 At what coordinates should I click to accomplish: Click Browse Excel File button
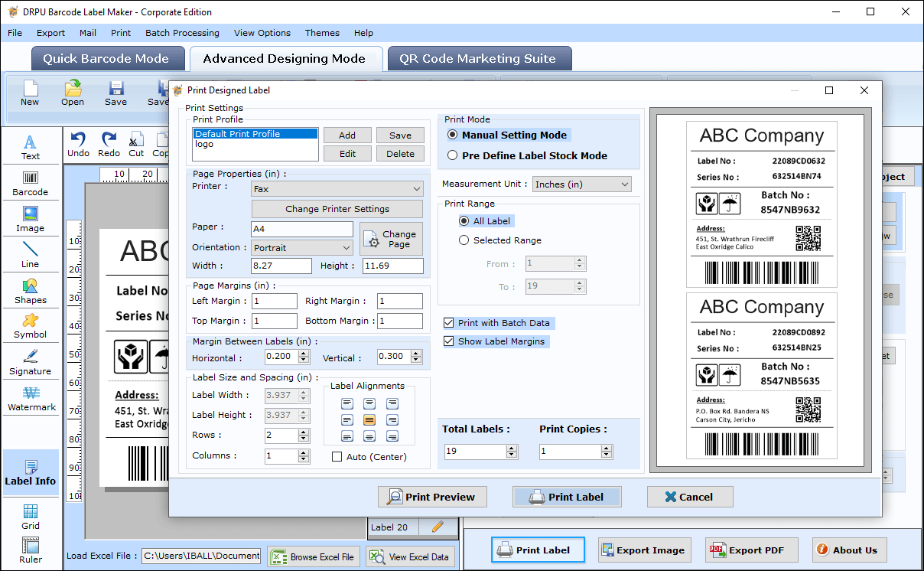pos(314,556)
